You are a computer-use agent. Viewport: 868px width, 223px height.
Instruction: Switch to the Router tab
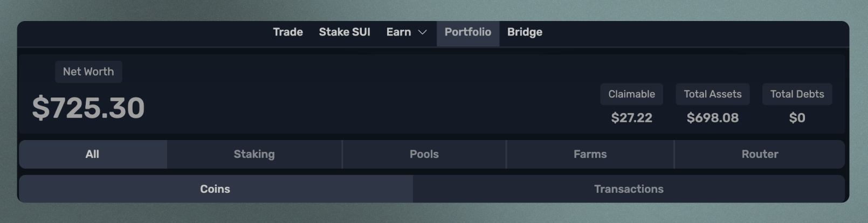760,155
